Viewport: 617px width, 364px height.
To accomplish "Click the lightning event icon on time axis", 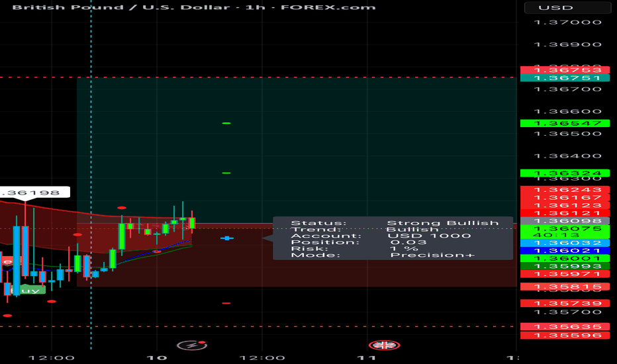I will coord(192,345).
